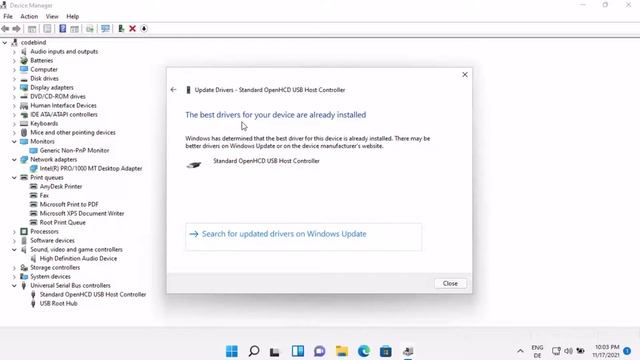
Task: Click Search for updated drivers on Windows Update
Action: (304, 237)
